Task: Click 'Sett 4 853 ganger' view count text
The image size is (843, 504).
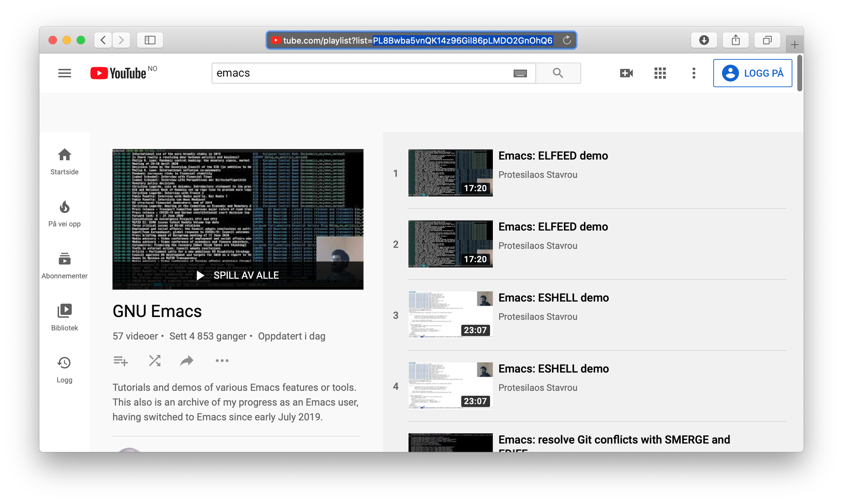Action: coord(208,336)
